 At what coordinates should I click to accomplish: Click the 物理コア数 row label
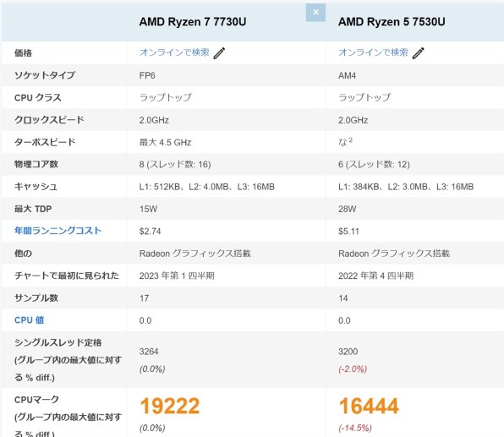[x=36, y=164]
